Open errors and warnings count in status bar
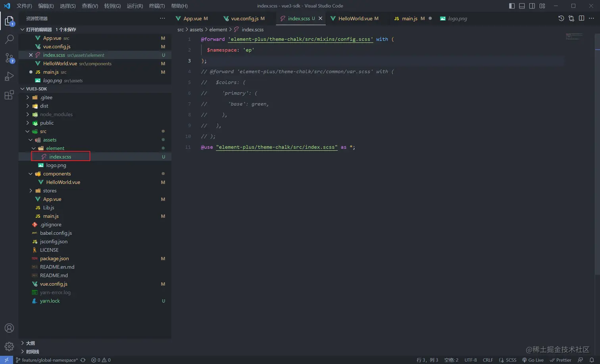The image size is (600, 364). pos(101,360)
